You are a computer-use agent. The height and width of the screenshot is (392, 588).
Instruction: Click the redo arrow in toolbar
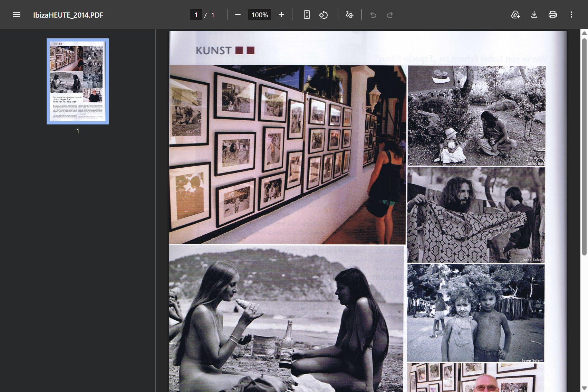pyautogui.click(x=389, y=15)
